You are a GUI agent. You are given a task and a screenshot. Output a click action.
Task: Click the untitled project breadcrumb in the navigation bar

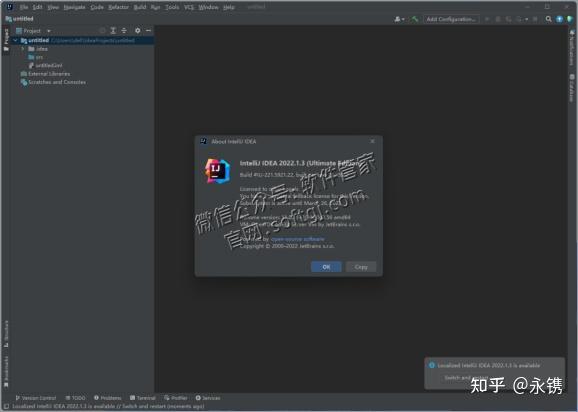[x=20, y=19]
